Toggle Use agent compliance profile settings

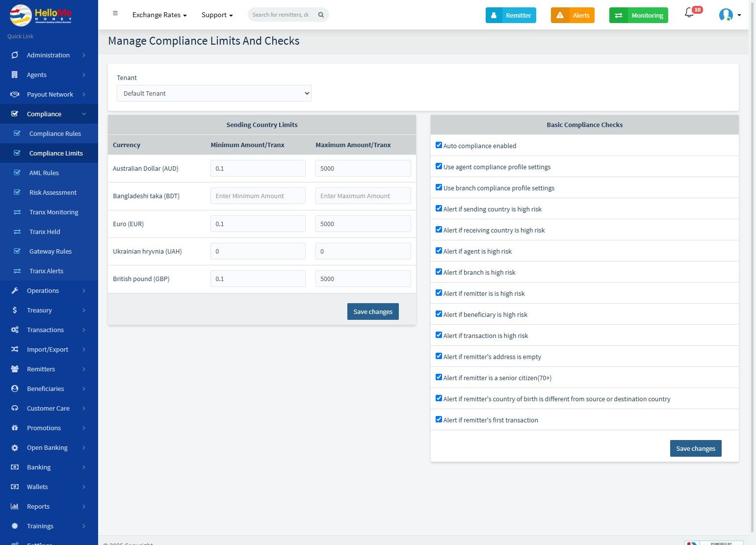coord(439,166)
